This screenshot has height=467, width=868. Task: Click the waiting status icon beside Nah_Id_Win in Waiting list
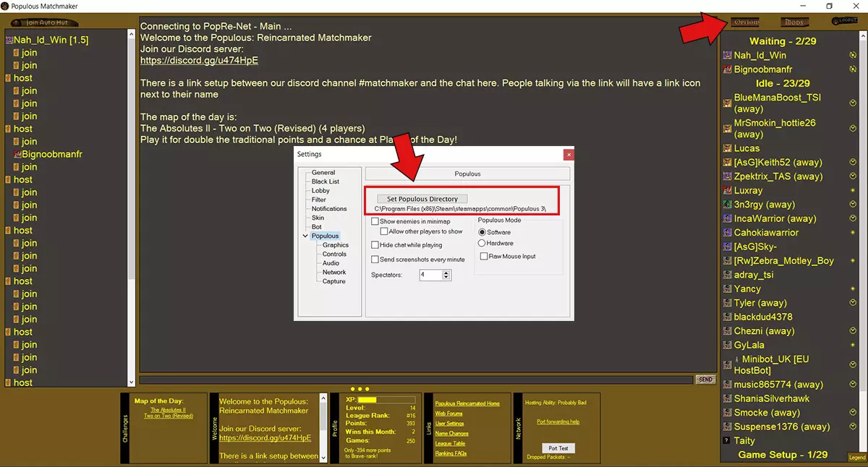coord(853,56)
